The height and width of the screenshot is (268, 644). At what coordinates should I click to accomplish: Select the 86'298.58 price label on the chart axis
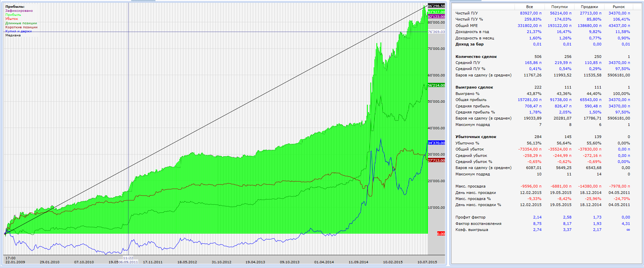[436, 6]
